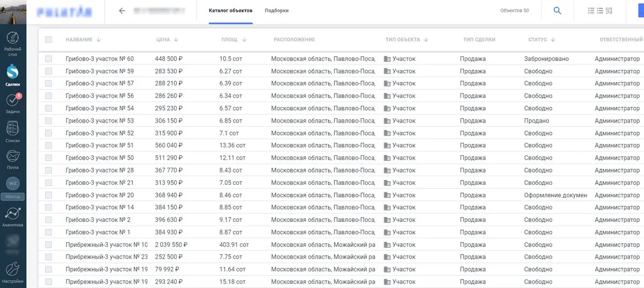
Task: Check the box for Грибово-3 участок № 60
Action: pos(49,59)
